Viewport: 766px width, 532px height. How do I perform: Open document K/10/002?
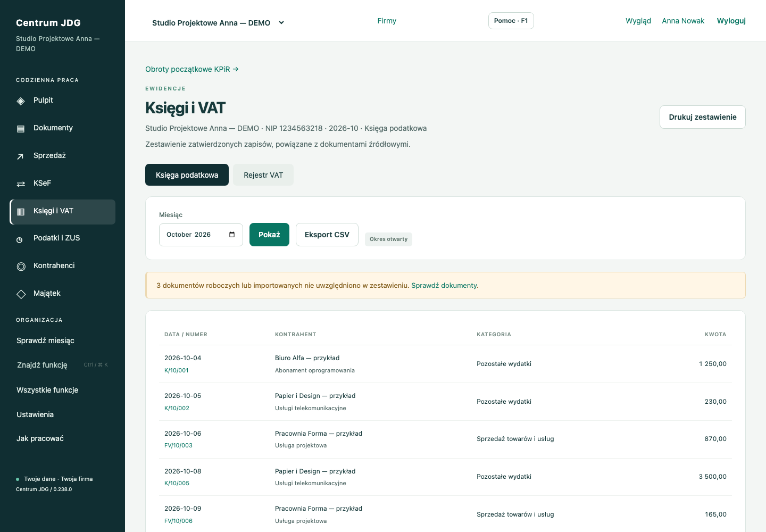click(x=177, y=408)
